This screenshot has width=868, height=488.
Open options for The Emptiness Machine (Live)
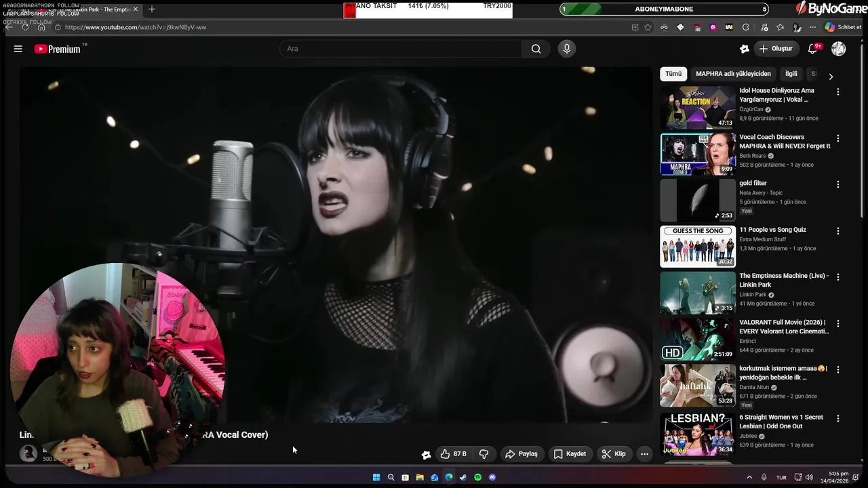[x=837, y=277]
